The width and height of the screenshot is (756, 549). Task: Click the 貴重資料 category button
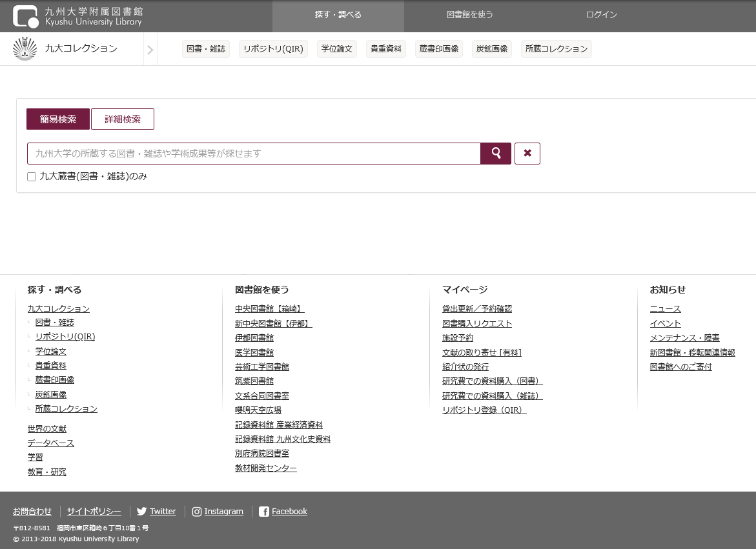[x=385, y=48]
